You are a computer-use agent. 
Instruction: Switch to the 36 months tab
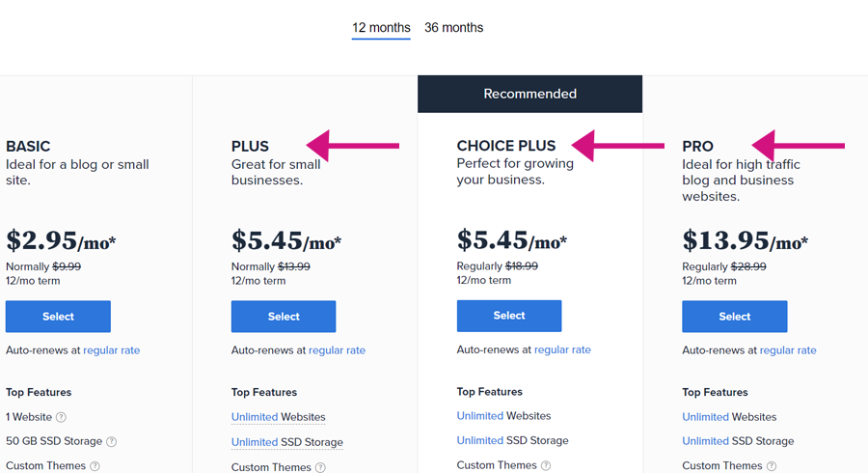tap(454, 28)
